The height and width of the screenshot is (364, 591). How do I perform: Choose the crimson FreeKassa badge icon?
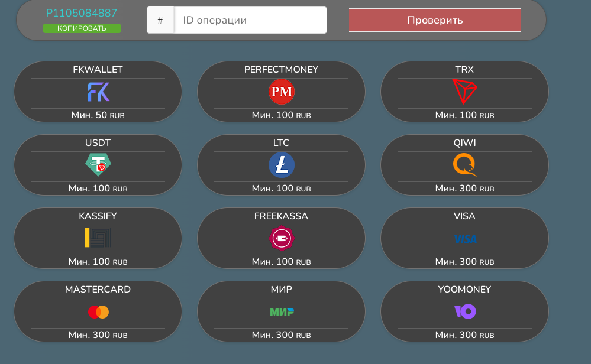(281, 238)
